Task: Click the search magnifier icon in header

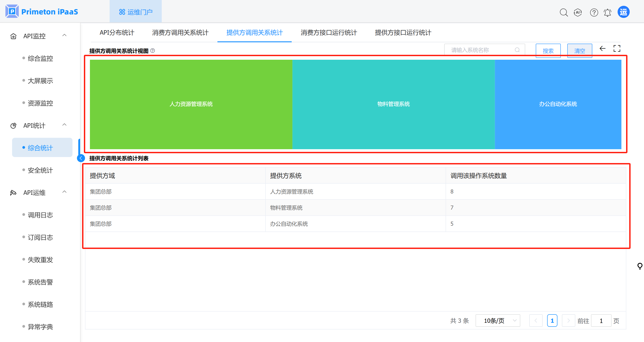Action: point(563,12)
